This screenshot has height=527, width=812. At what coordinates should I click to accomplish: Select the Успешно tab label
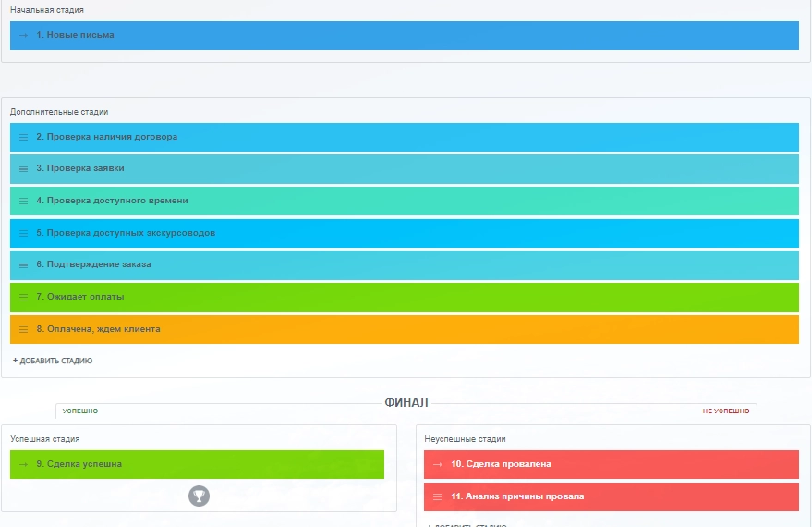(79, 411)
